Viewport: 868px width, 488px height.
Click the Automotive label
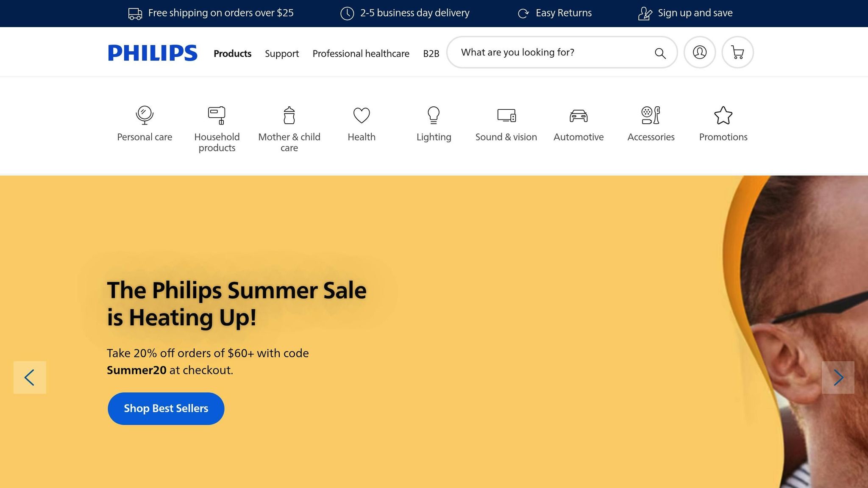pyautogui.click(x=579, y=137)
